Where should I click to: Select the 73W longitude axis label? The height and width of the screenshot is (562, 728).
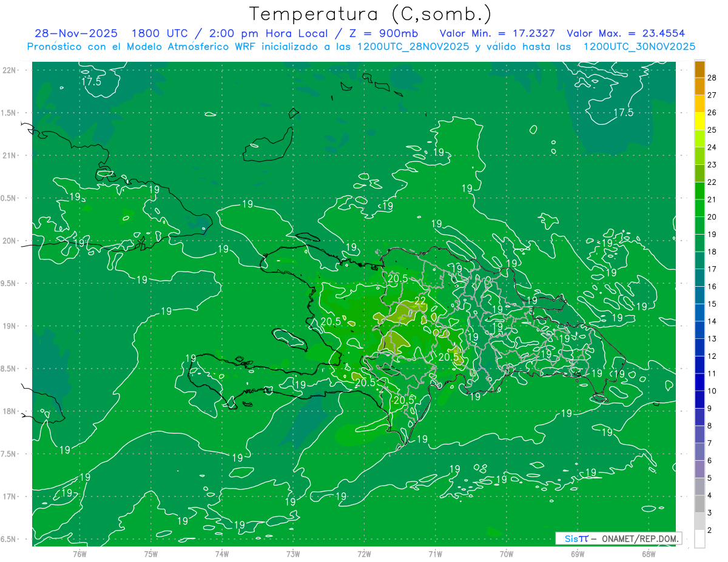[293, 554]
